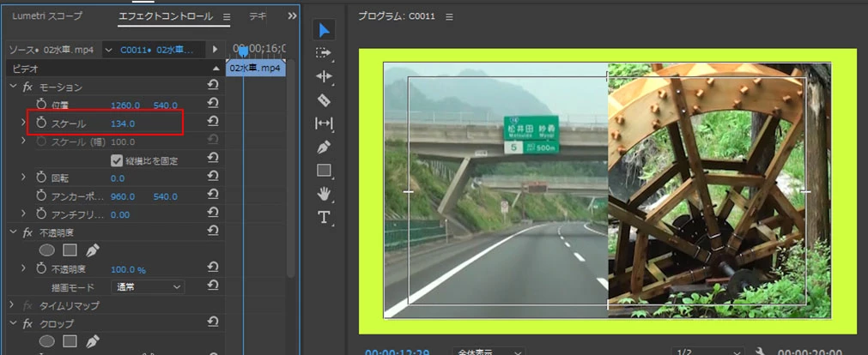The height and width of the screenshot is (355, 868).
Task: Reset the 不透明度 100.0 % value
Action: [x=213, y=268]
